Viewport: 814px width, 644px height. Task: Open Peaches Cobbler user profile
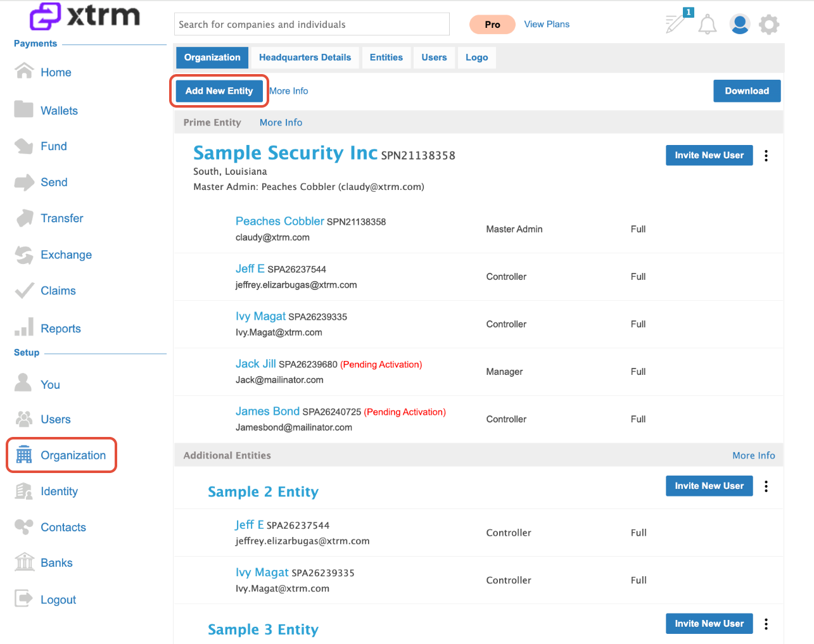[x=280, y=221]
